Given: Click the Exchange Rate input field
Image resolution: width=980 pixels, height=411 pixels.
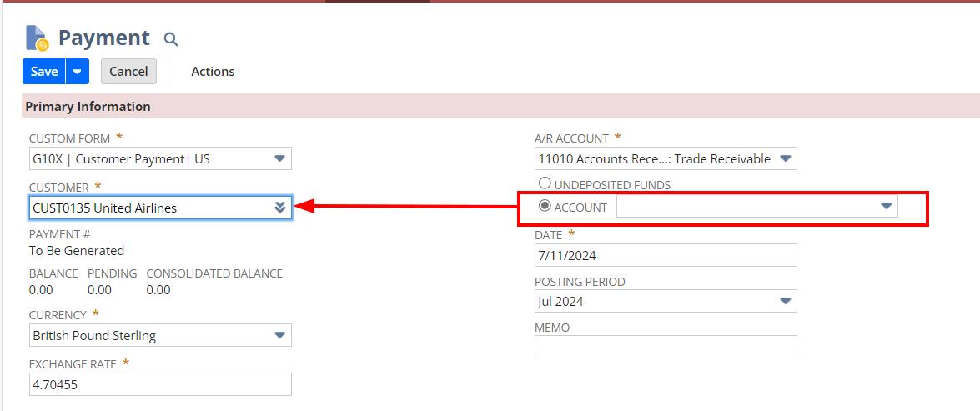Looking at the screenshot, I should click(160, 384).
